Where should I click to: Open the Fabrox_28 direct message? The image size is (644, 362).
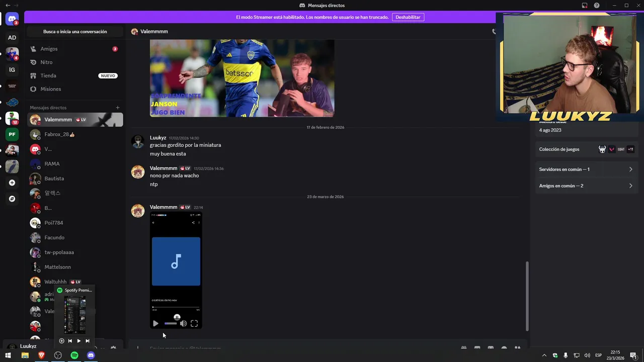pos(74,134)
